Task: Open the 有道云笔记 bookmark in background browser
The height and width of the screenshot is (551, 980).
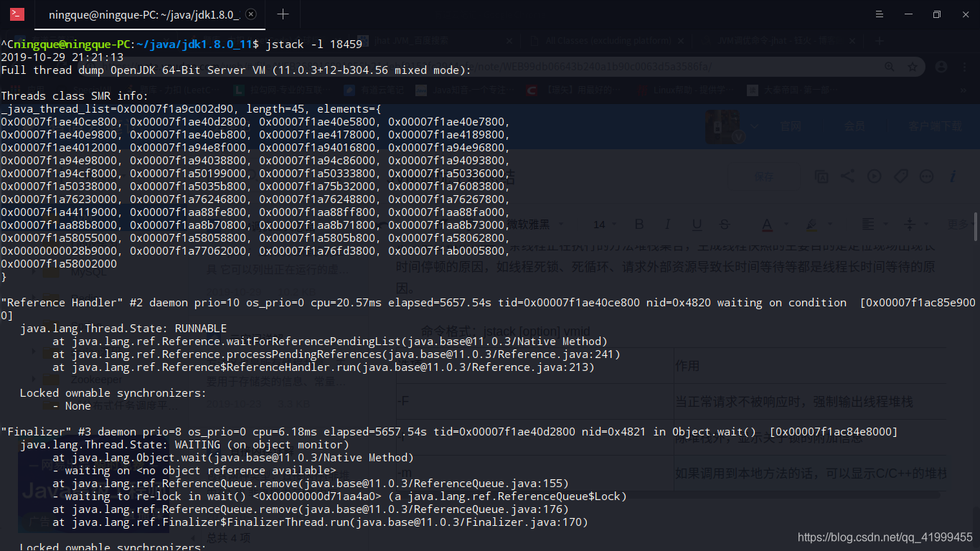Action: coord(373,90)
